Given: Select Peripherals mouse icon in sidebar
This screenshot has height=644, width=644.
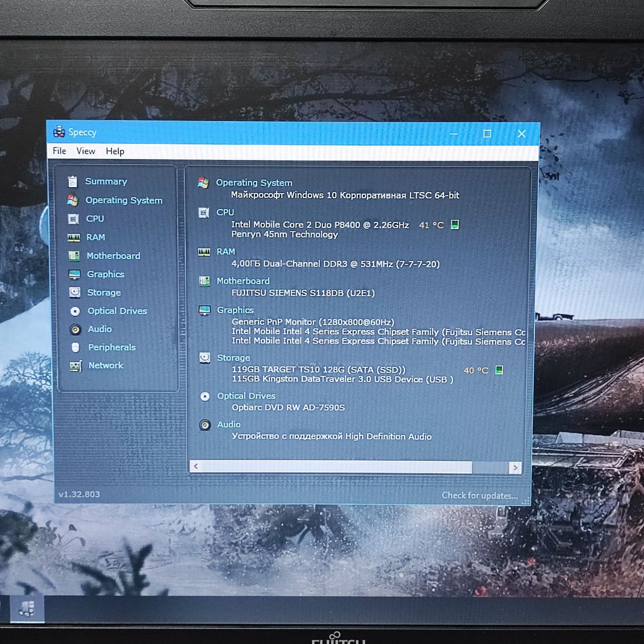Looking at the screenshot, I should click(x=75, y=347).
